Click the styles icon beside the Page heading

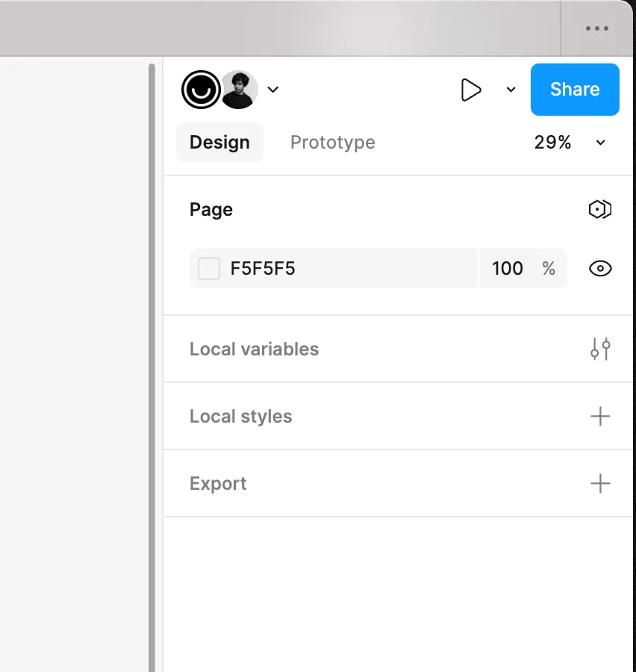(600, 209)
